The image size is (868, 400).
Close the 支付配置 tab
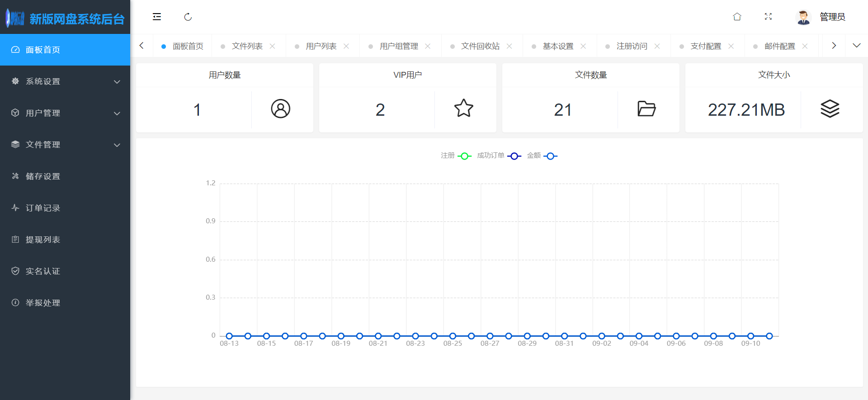[731, 46]
